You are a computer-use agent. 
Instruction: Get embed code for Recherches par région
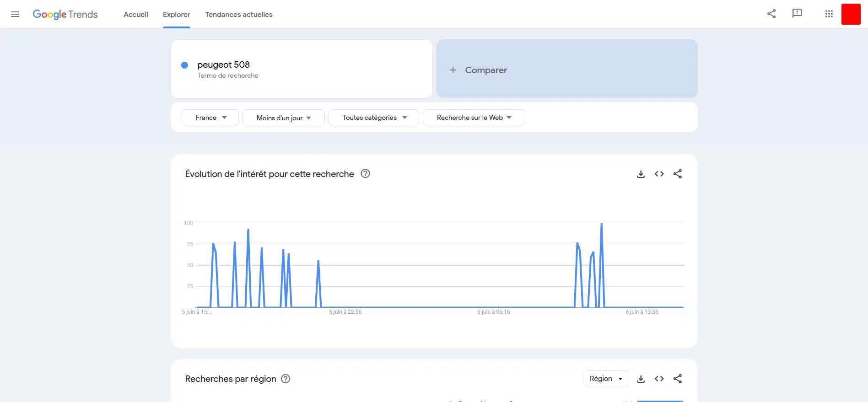[659, 379]
